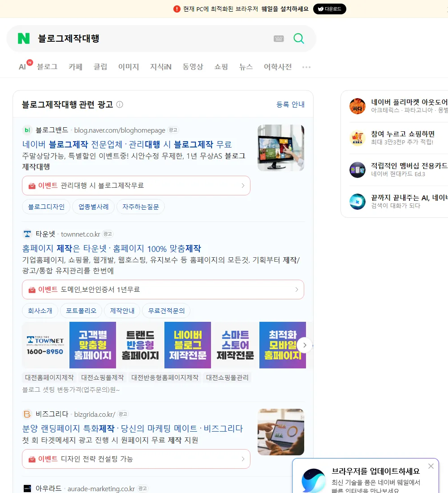
Task: Switch to the 카페 tab
Action: [x=75, y=67]
